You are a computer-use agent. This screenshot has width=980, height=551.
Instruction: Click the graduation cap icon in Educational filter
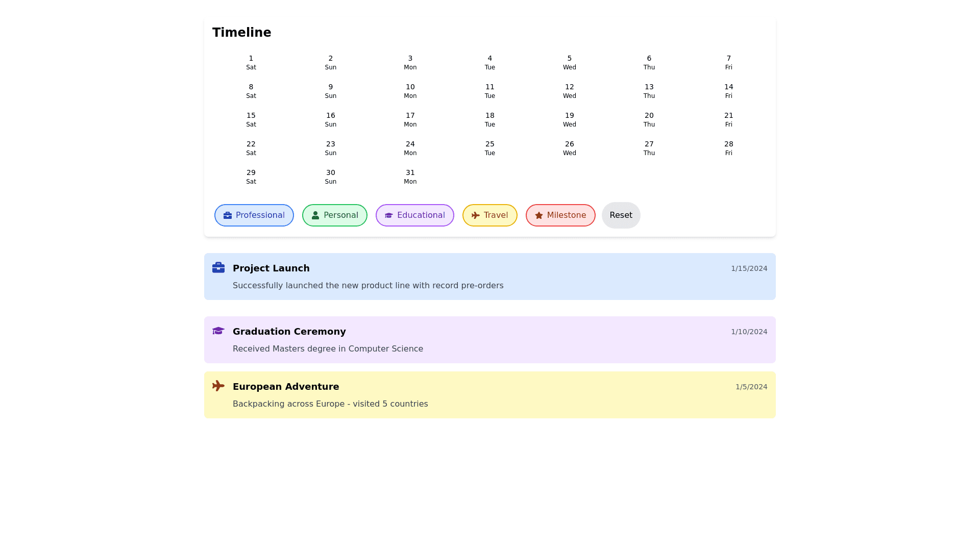tap(389, 215)
